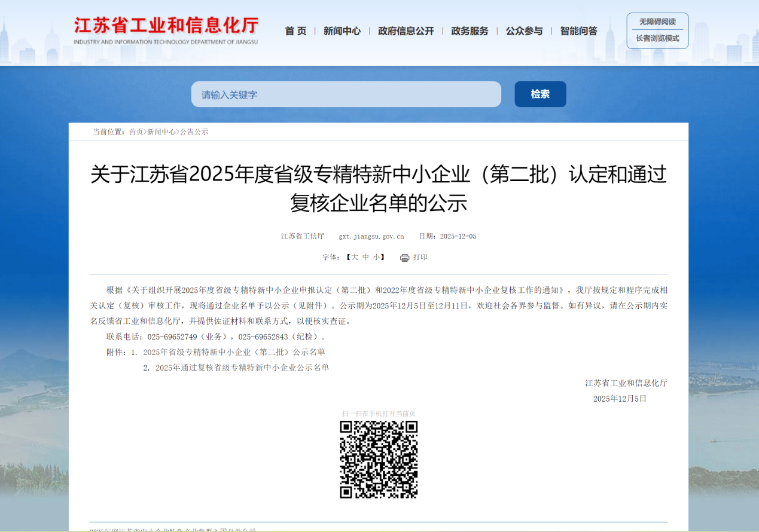Viewport: 759px width, 532px height.
Task: Open 智能问答 from the navigation bar
Action: (578, 31)
